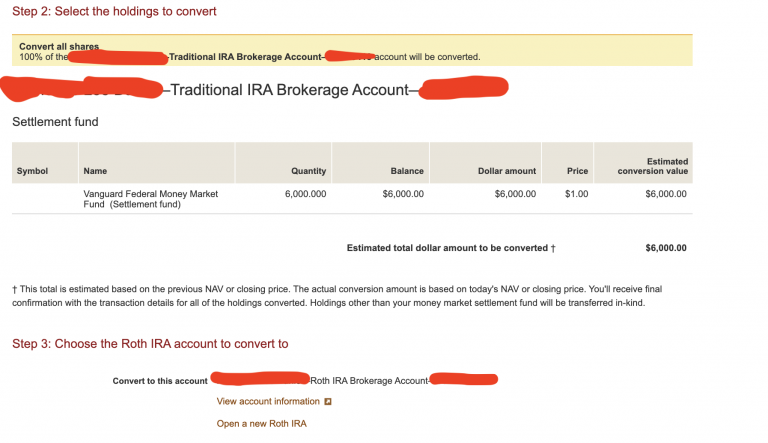Click the Settlement fund heading

55,122
